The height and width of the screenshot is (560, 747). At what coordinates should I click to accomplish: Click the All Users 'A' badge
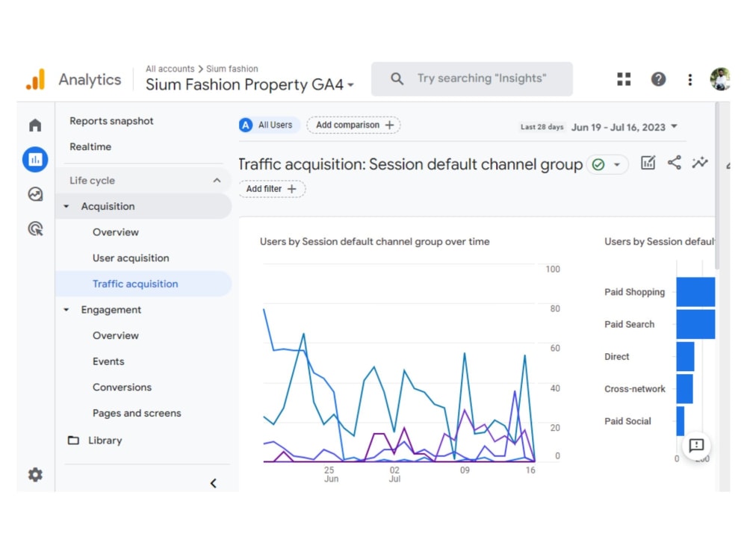click(246, 125)
